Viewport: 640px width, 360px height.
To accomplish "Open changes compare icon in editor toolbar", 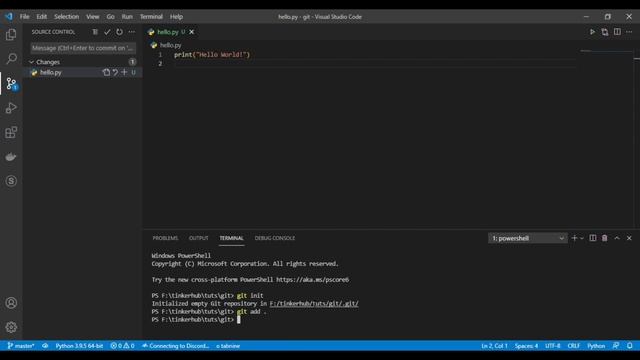I will (604, 32).
